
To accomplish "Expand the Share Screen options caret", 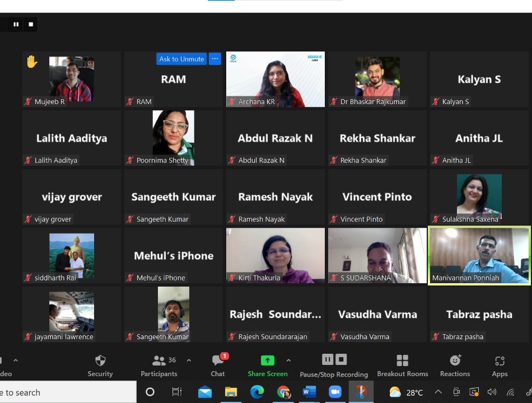I will [x=288, y=360].
